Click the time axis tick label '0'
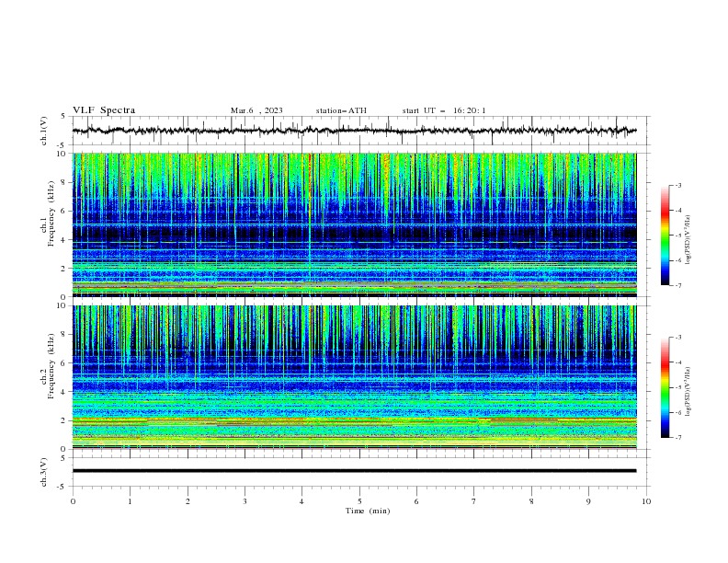Viewport: 728px width, 563px height. click(73, 501)
